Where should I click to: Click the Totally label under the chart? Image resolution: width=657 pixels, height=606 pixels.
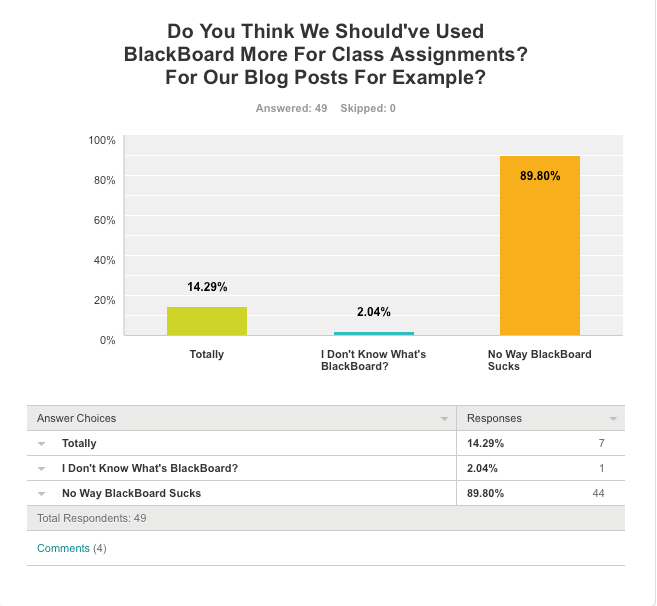click(x=207, y=354)
